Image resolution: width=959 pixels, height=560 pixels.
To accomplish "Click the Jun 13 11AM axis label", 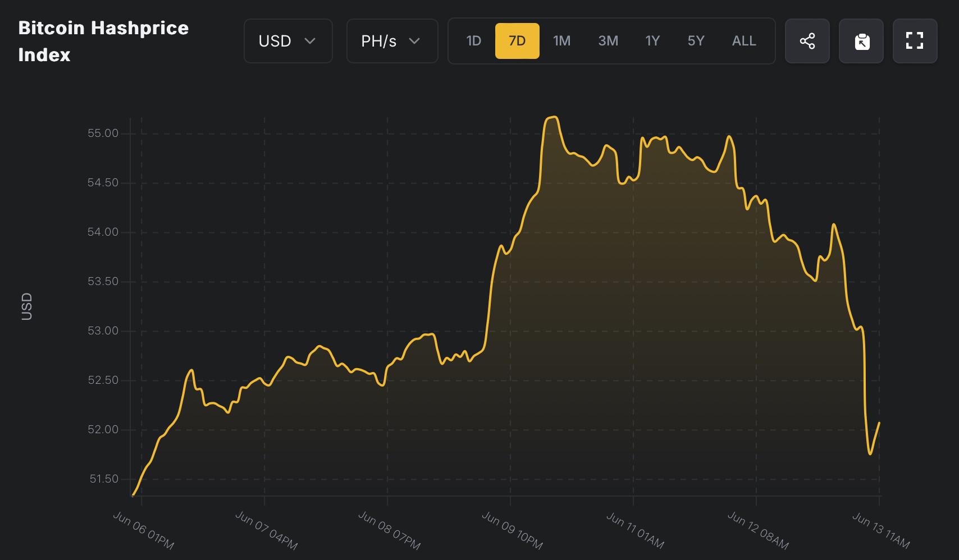I will coord(881,530).
